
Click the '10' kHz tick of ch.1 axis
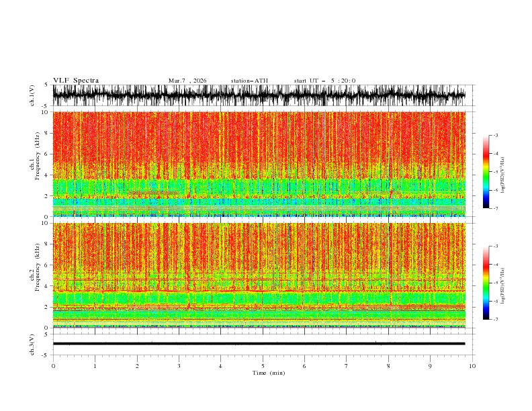[x=45, y=112]
